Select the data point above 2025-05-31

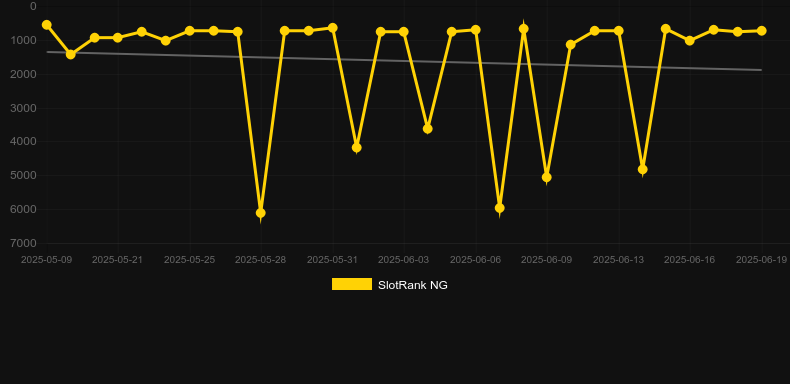pyautogui.click(x=333, y=28)
